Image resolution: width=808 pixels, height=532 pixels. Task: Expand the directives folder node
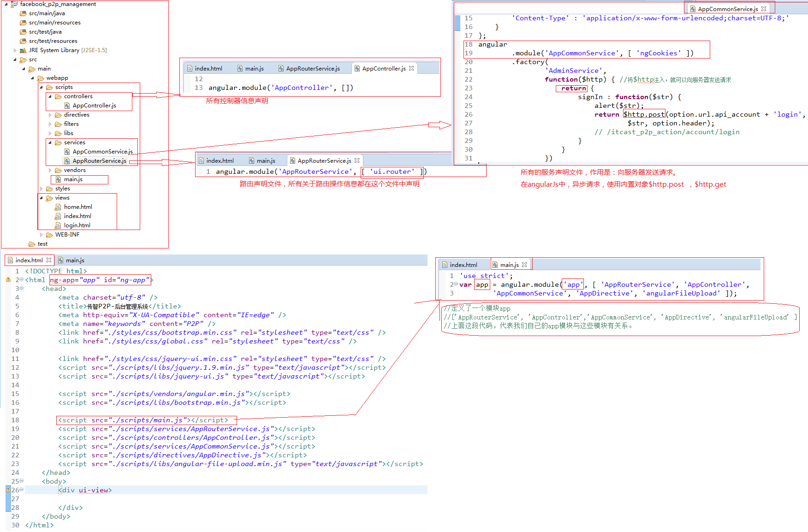tap(50, 115)
